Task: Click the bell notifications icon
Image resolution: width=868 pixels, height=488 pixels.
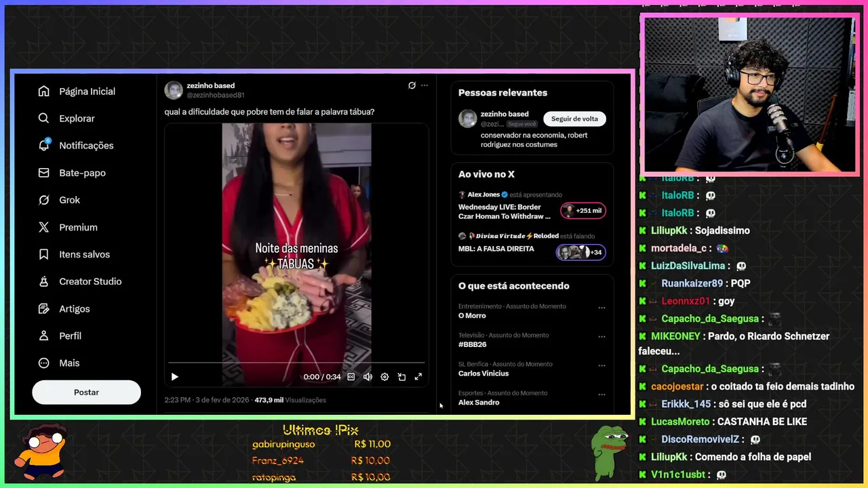Action: pyautogui.click(x=44, y=146)
